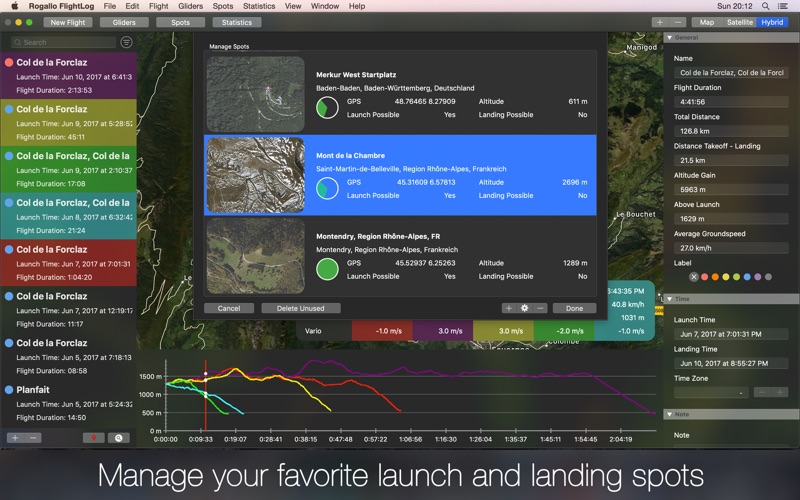Collapse the Time section
The width and height of the screenshot is (800, 500).
tap(669, 299)
